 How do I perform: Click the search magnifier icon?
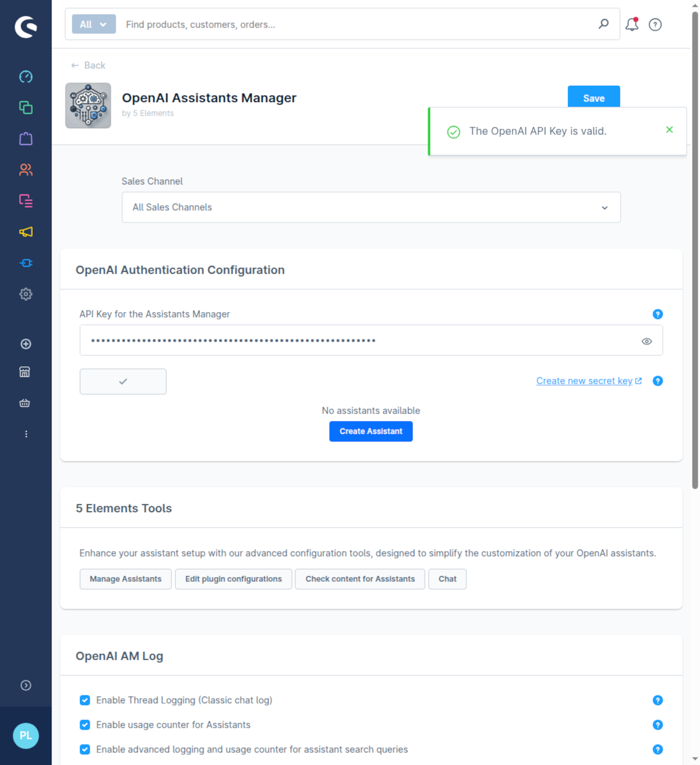tap(603, 24)
